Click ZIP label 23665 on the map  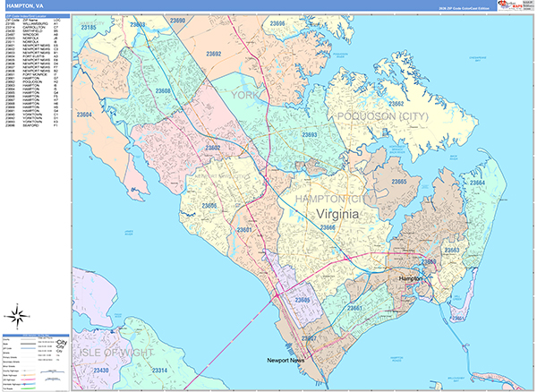[x=399, y=182]
